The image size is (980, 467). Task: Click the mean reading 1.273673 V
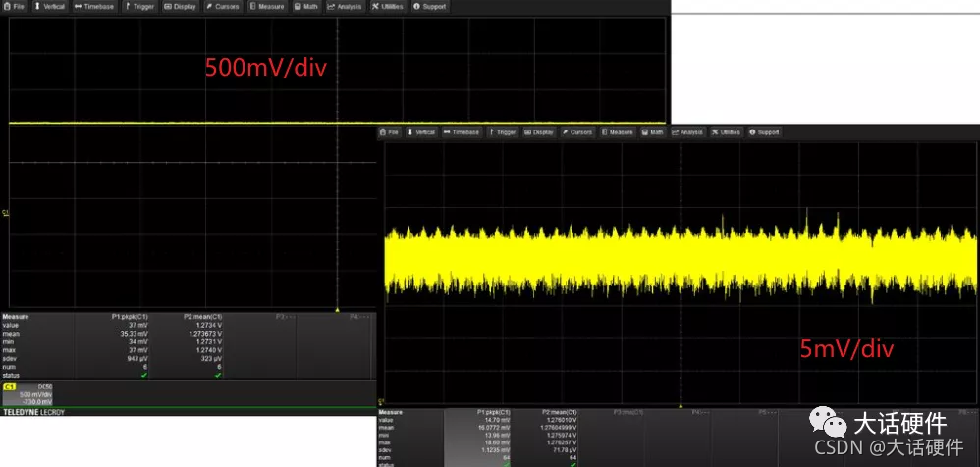[x=207, y=334]
